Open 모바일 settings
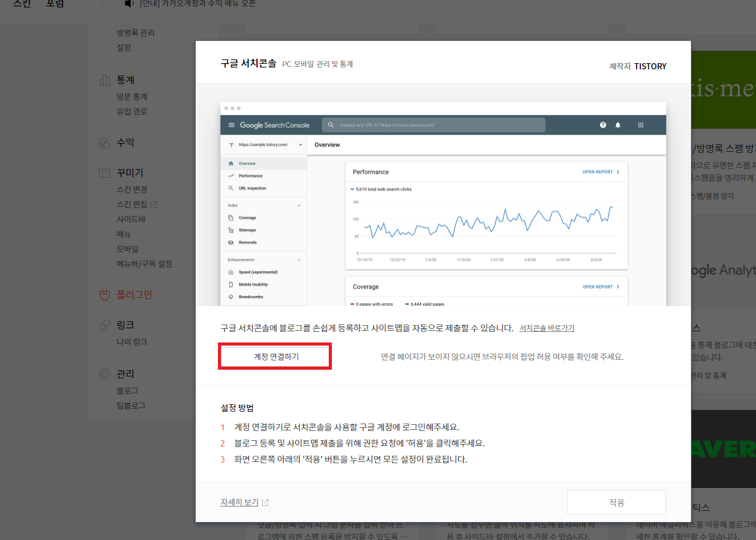This screenshot has height=540, width=756. tap(128, 249)
